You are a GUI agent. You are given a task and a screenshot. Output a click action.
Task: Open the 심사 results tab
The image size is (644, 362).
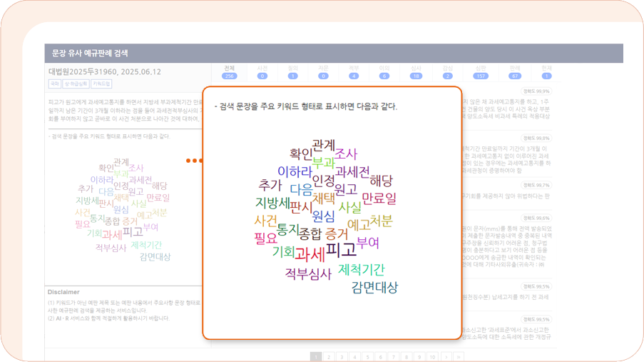tap(416, 71)
